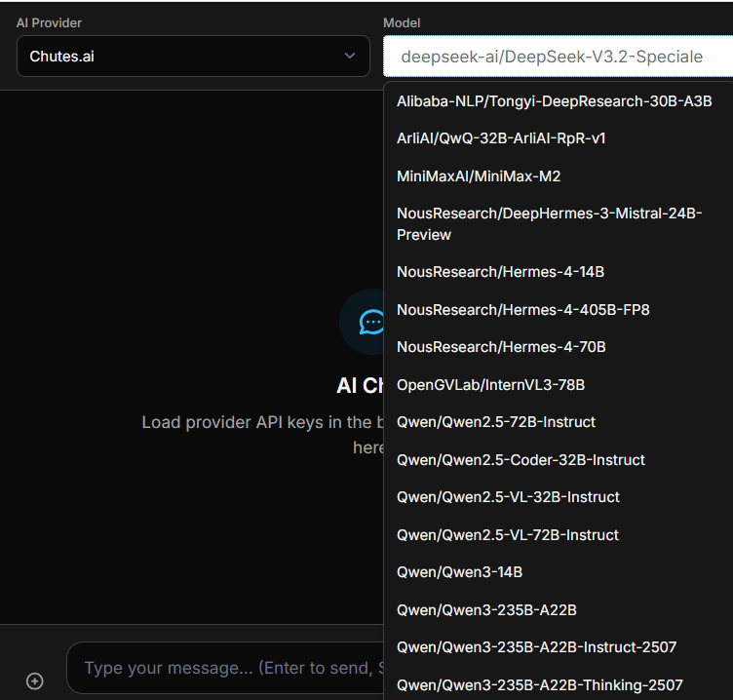Open the AI Provider dropdown showing Chutes.ai
This screenshot has width=733, height=700.
point(193,57)
